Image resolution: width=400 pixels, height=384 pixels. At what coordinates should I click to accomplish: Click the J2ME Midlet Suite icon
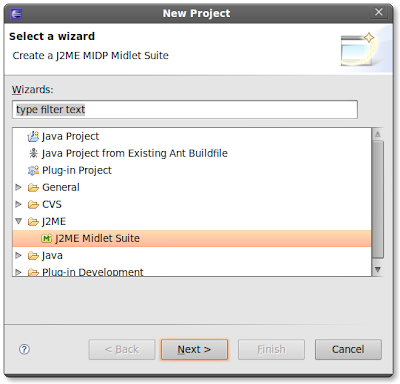click(x=46, y=238)
